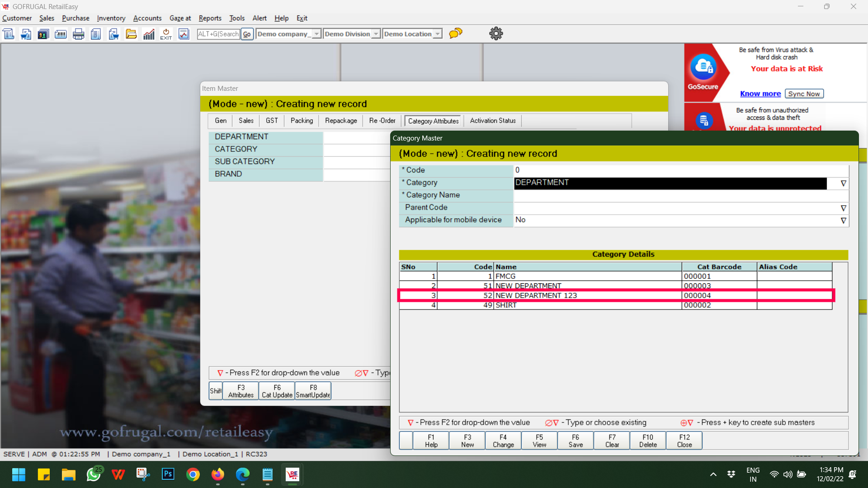Open the Inventory menu

[x=111, y=18]
